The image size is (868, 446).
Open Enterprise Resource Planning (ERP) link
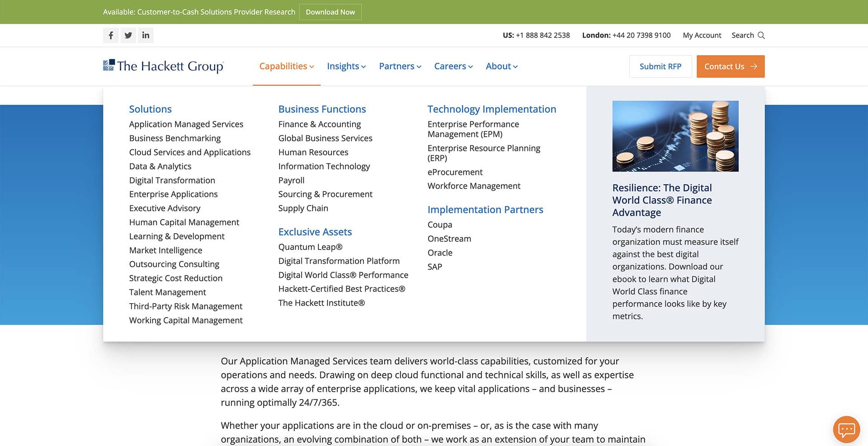(484, 153)
